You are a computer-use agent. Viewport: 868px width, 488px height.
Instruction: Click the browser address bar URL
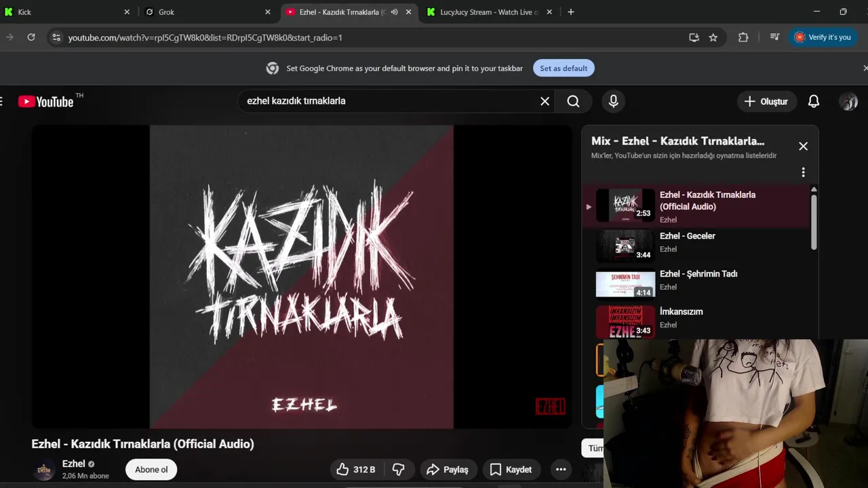click(205, 37)
